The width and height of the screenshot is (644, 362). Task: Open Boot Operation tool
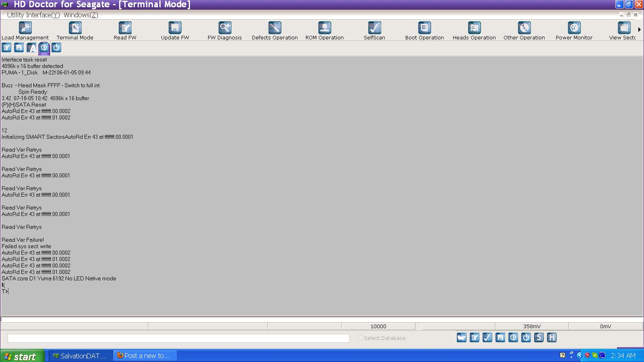pos(424,31)
